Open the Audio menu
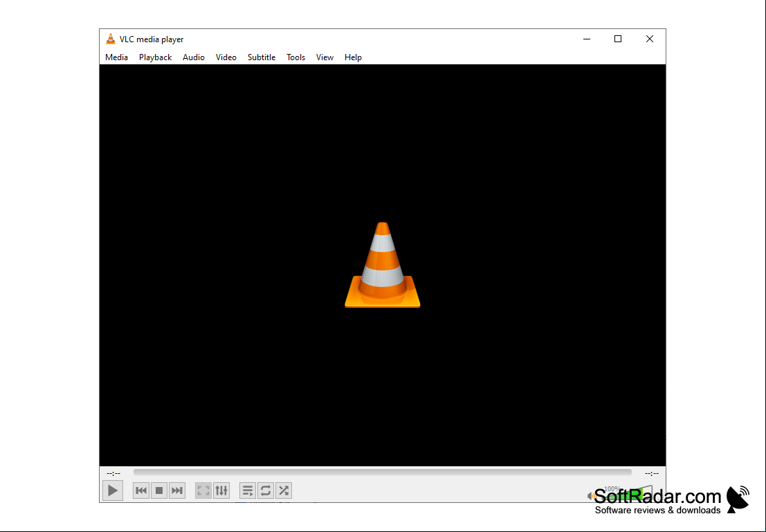 [x=194, y=57]
